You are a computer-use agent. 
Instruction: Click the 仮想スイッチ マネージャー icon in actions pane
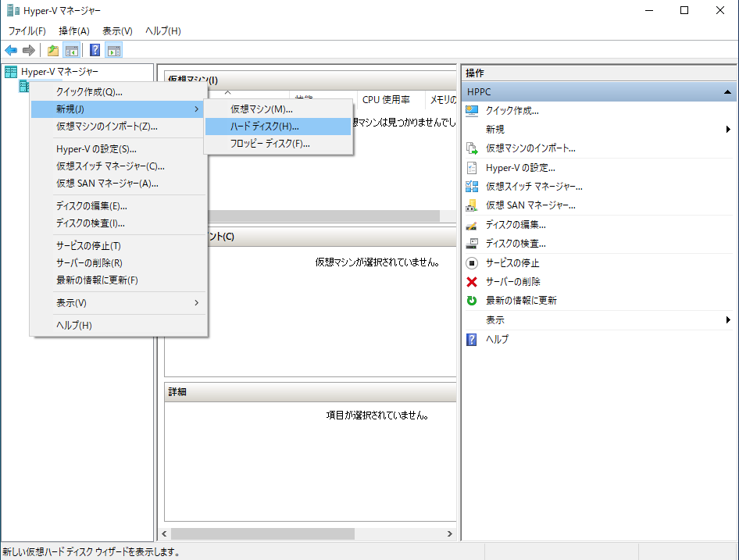pos(472,187)
